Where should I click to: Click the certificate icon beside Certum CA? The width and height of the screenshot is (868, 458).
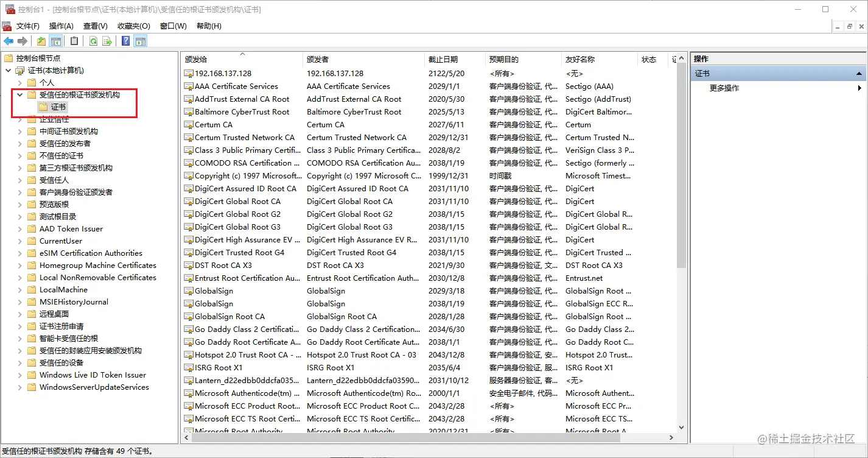point(189,125)
